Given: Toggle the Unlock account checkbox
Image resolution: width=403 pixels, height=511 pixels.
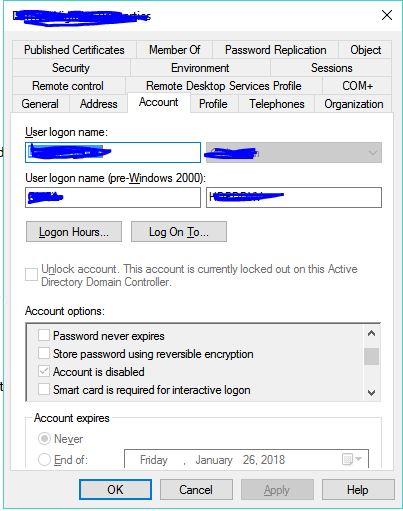Looking at the screenshot, I should [x=31, y=275].
